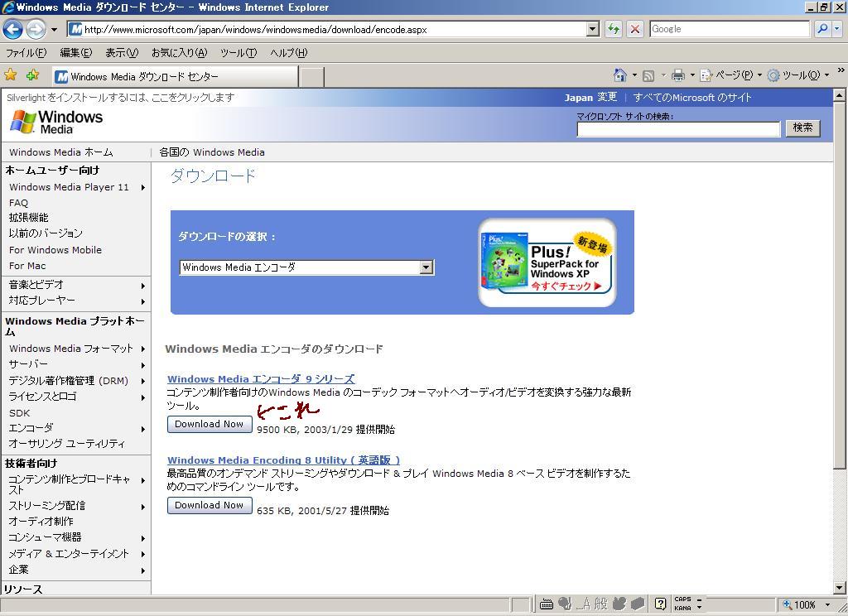Viewport: 848px width, 616px height.
Task: Open the ダウンロードの選択 combo box
Action: click(306, 267)
